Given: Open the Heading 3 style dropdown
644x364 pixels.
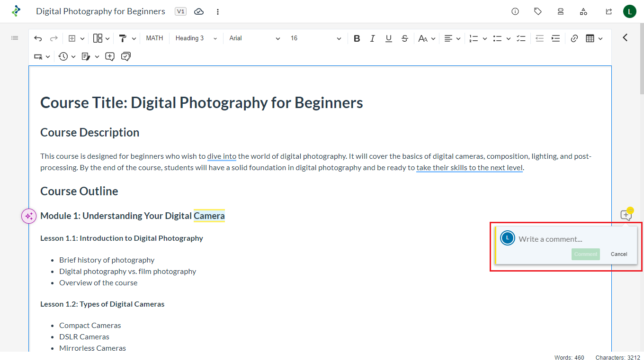Looking at the screenshot, I should (x=196, y=38).
